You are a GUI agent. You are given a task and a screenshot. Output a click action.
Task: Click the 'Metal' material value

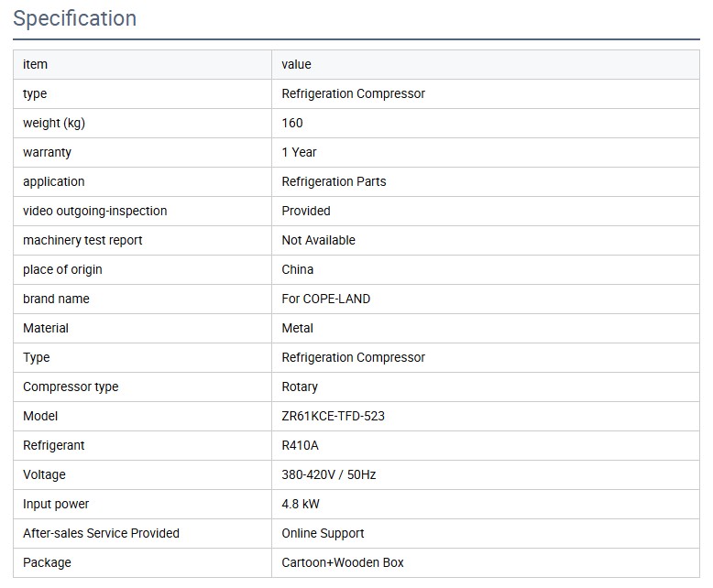coord(298,328)
